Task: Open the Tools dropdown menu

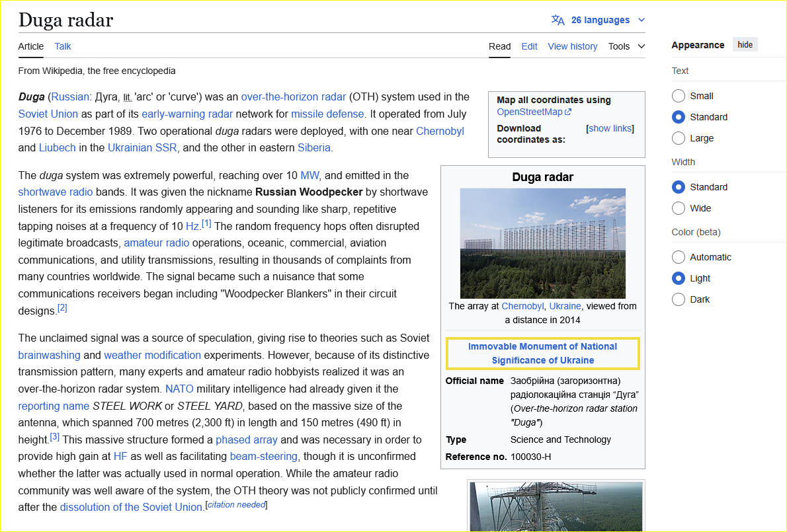Action: coord(626,46)
